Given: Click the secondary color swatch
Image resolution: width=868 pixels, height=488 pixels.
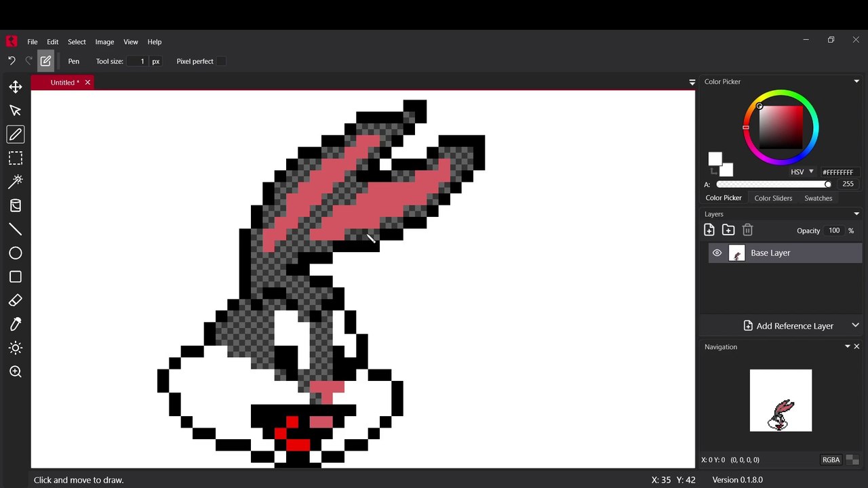Looking at the screenshot, I should tap(727, 170).
